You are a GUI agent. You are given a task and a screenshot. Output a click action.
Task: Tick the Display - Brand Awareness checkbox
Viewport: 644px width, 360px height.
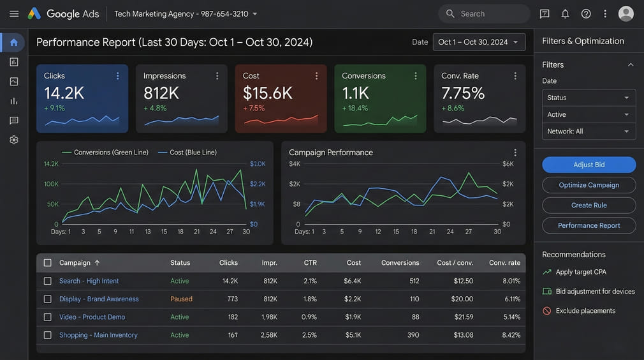click(x=48, y=299)
